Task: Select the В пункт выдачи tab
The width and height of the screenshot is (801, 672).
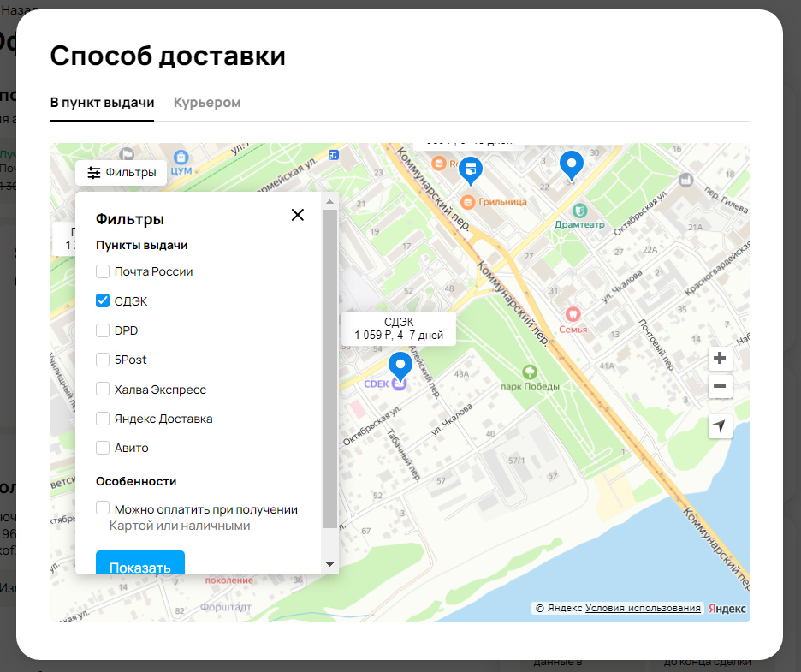Action: (x=102, y=103)
